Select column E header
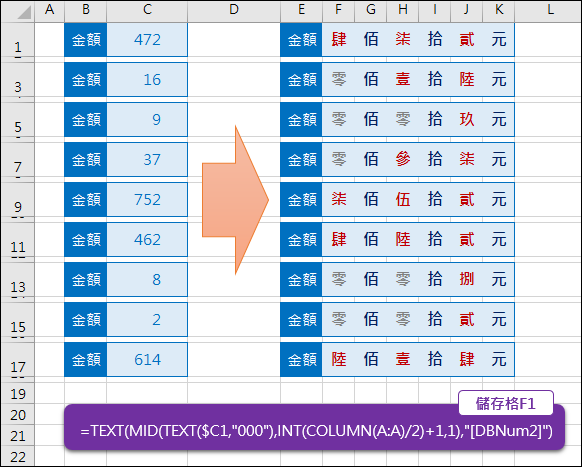The width and height of the screenshot is (582, 467). click(x=301, y=10)
